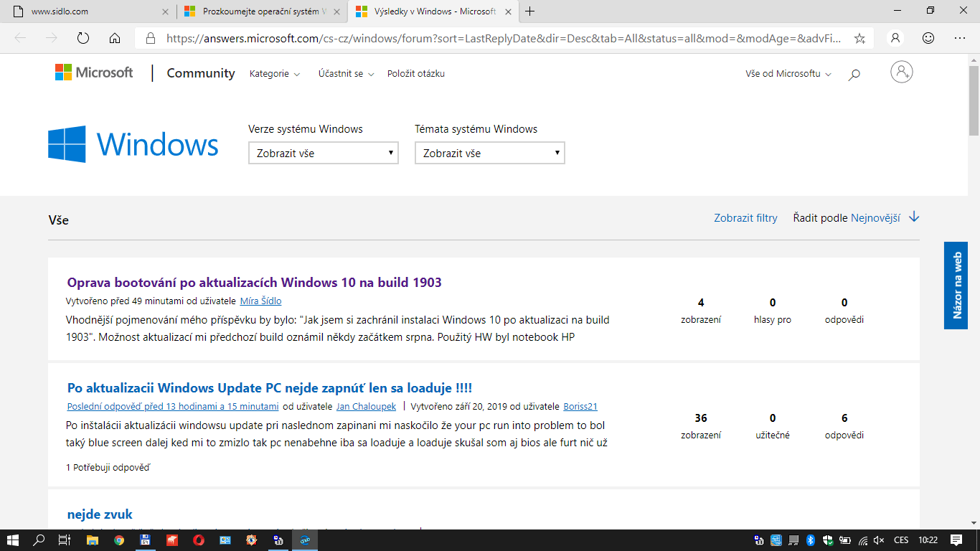This screenshot has width=980, height=551.
Task: Open the Témata systému Windows dropdown
Action: coord(489,153)
